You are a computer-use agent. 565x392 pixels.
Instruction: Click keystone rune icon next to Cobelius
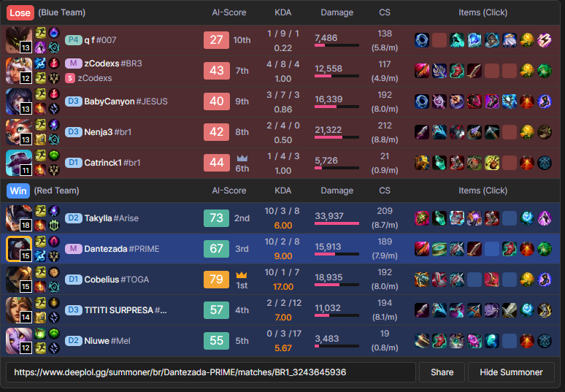(54, 272)
